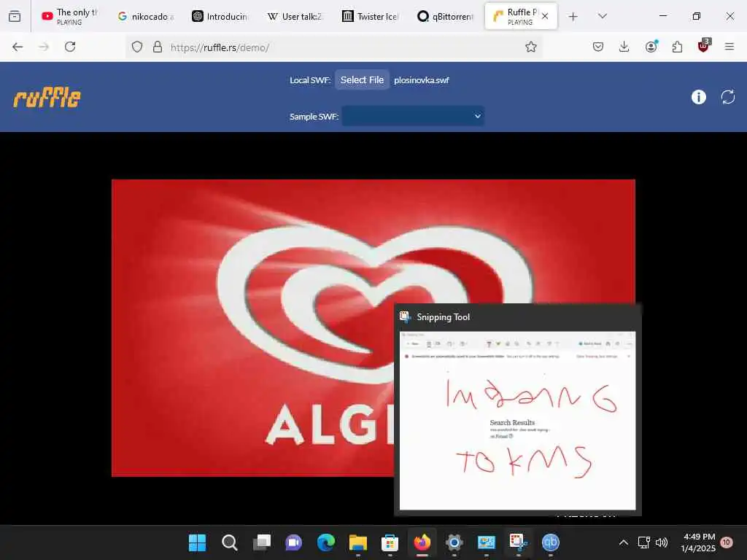
Task: Switch to the 'Introducin' ChatGPT tab
Action: [x=220, y=16]
